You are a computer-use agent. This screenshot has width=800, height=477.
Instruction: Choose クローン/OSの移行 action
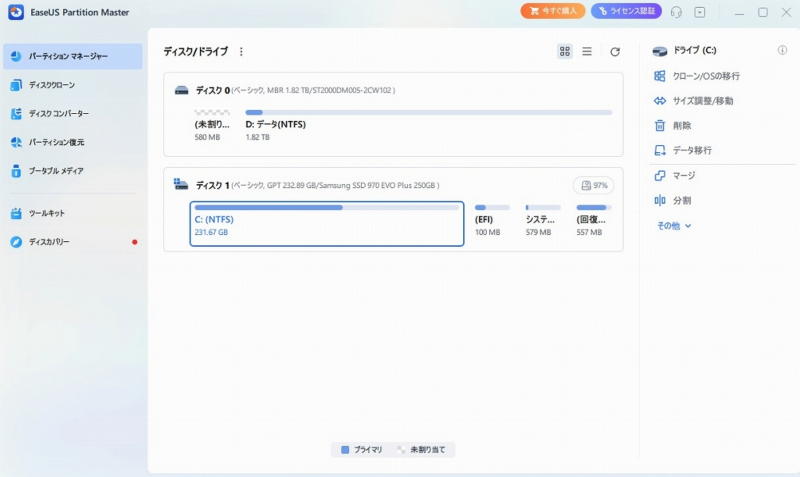pyautogui.click(x=705, y=76)
